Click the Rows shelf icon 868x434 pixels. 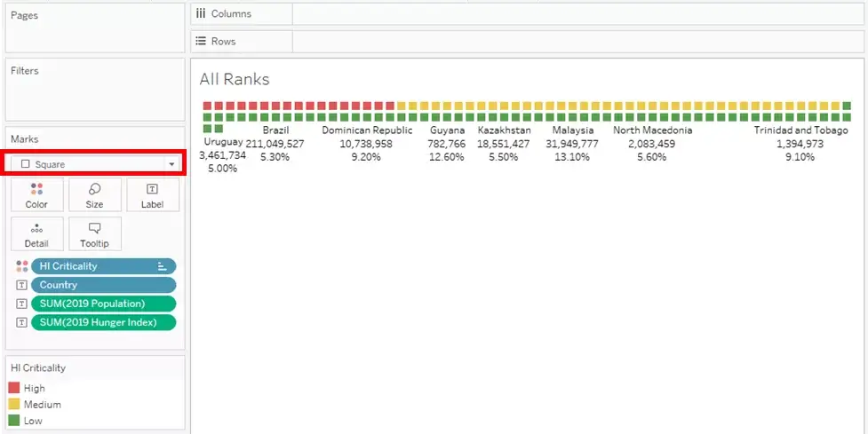point(201,42)
